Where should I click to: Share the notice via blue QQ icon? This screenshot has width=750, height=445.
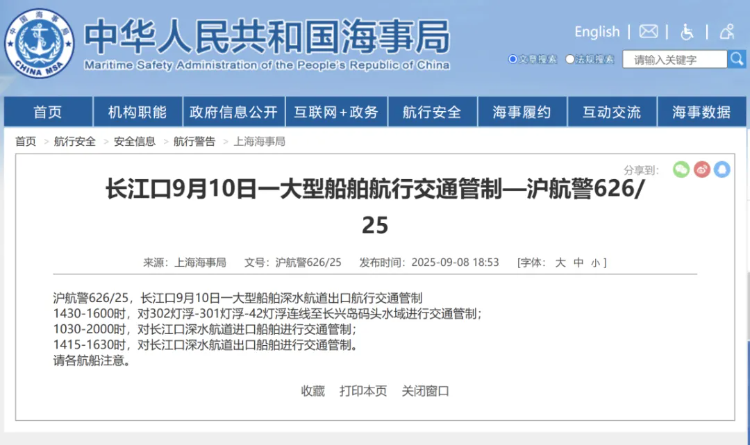coord(722,170)
